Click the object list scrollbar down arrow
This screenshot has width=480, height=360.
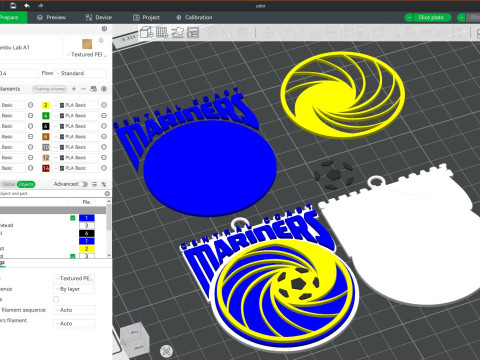coord(109,255)
